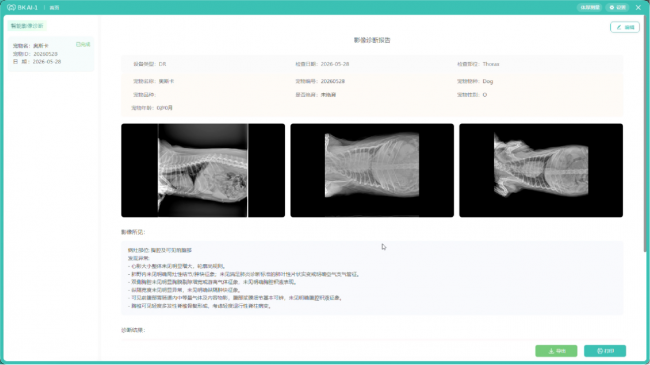
Task: Click the BK AI-1 logo icon
Action: [x=11, y=7]
